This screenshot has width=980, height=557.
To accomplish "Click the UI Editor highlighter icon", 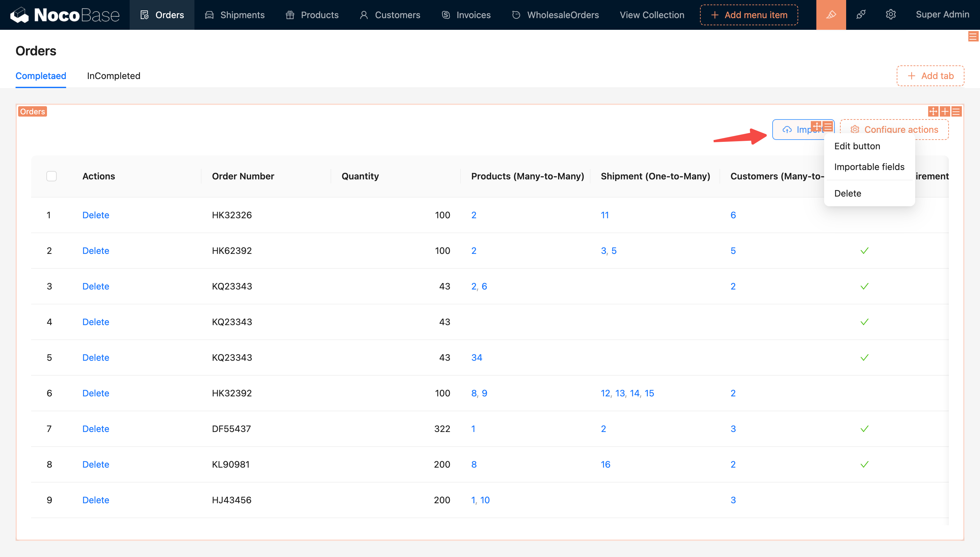I will click(831, 15).
